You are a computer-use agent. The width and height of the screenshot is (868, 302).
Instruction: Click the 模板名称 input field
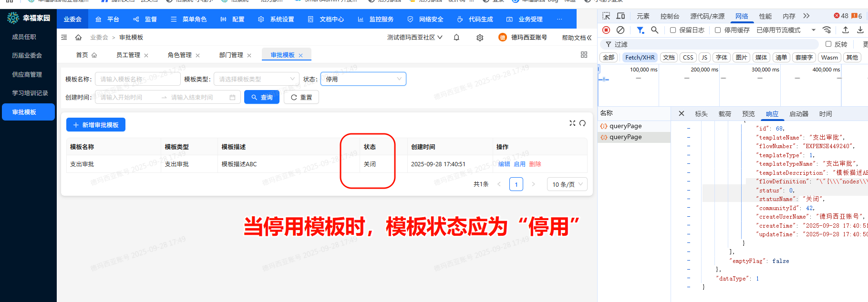click(x=137, y=79)
